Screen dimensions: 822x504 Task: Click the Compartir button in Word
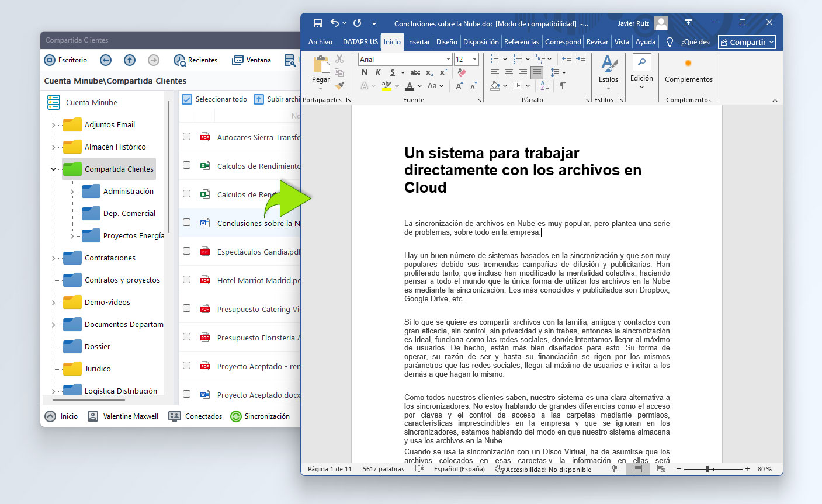(x=747, y=42)
